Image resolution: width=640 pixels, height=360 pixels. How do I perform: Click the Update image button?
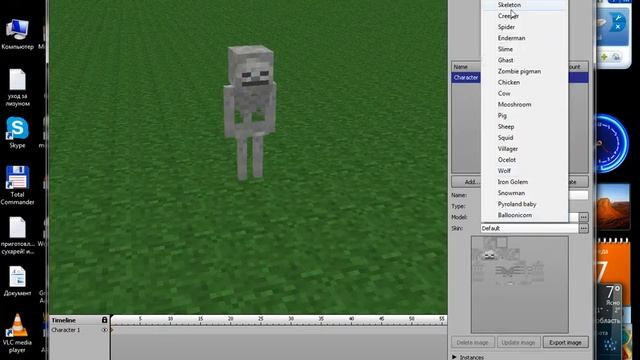518,342
